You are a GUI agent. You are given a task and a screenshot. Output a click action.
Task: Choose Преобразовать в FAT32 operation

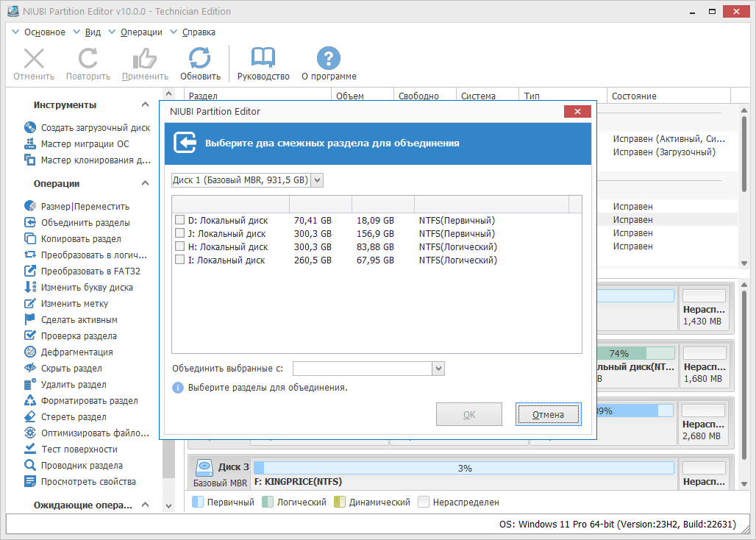click(82, 271)
